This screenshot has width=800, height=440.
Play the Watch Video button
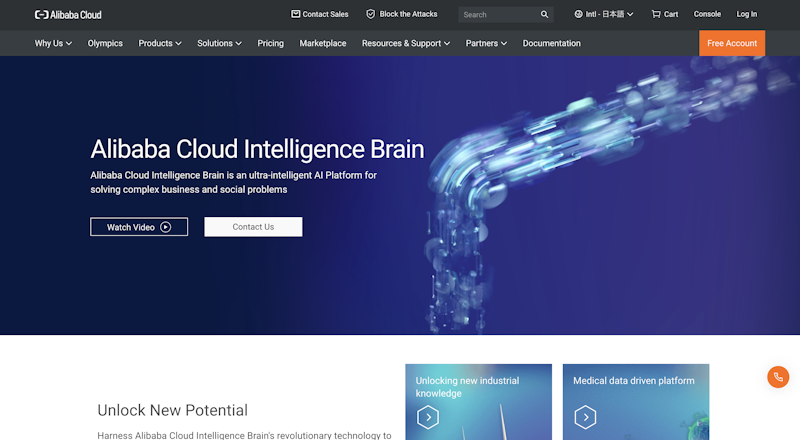[x=139, y=227]
